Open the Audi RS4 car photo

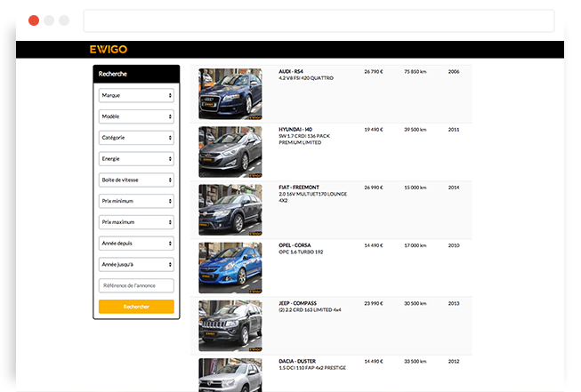tap(230, 94)
